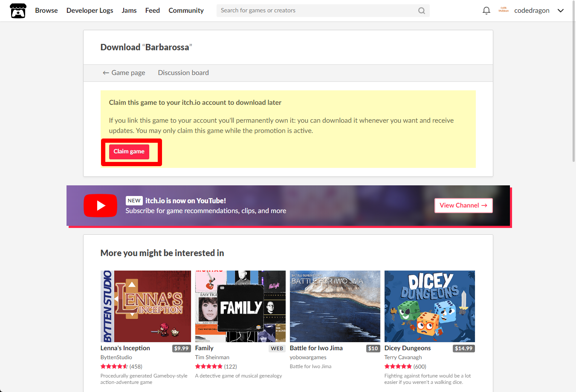Open Lenna's Inception thumbnail
Viewport: 576px width, 392px height.
click(146, 306)
